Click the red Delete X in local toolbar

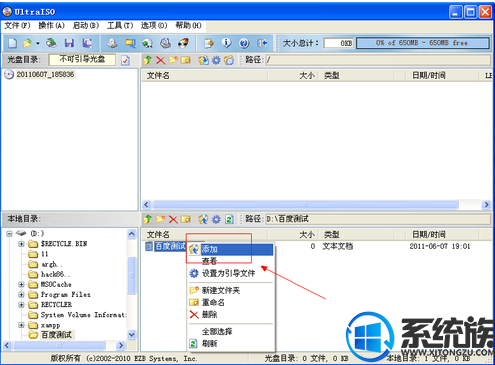(x=173, y=219)
